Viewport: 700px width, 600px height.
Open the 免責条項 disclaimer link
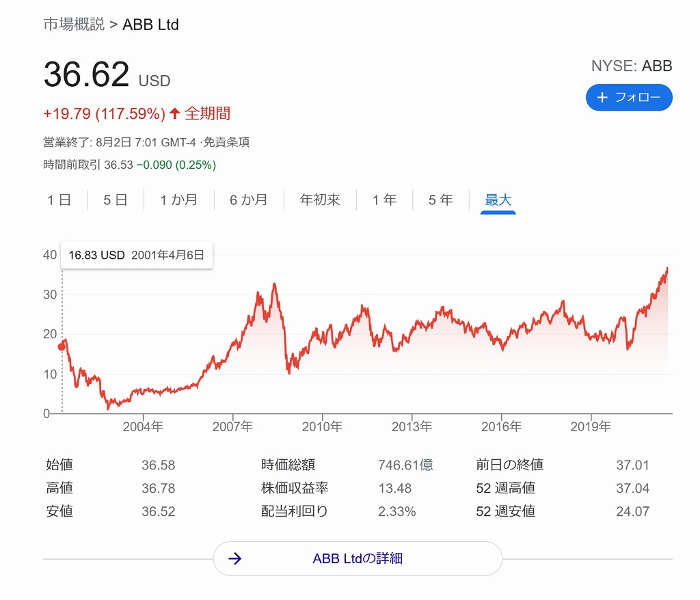pyautogui.click(x=230, y=143)
